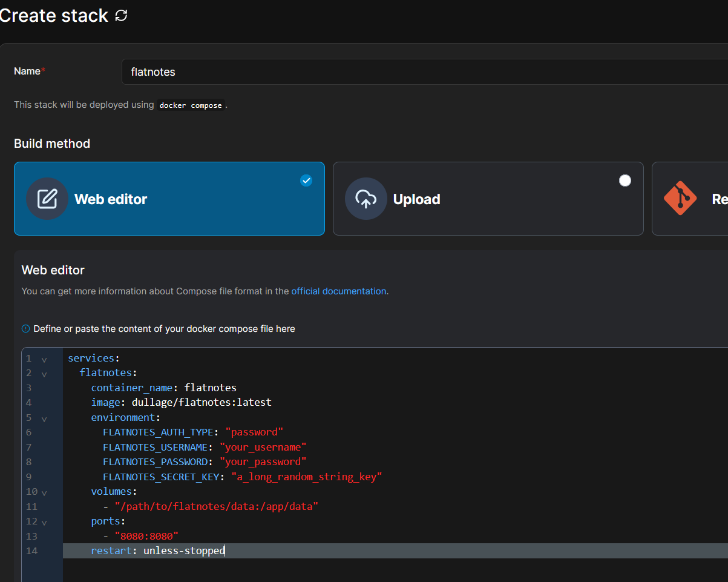This screenshot has width=728, height=582.
Task: Click the Create stack page title
Action: (x=54, y=16)
